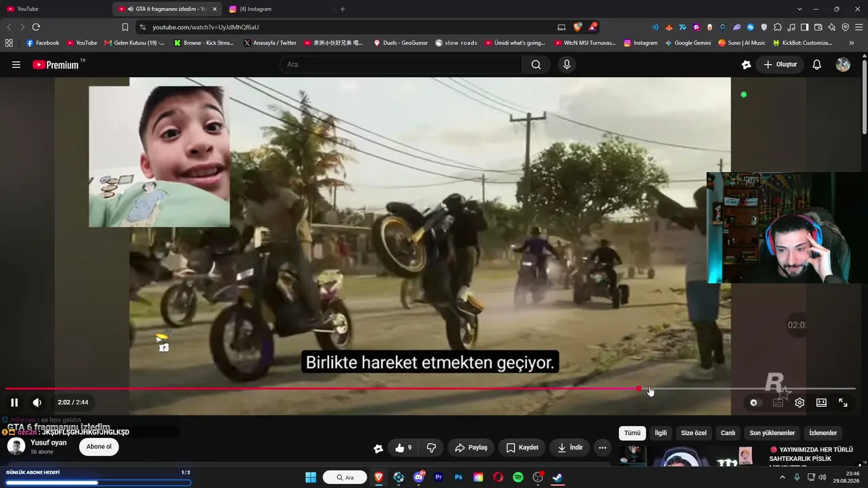The width and height of the screenshot is (868, 488).
Task: Switch to the first YouTube browser tab
Action: 54,9
